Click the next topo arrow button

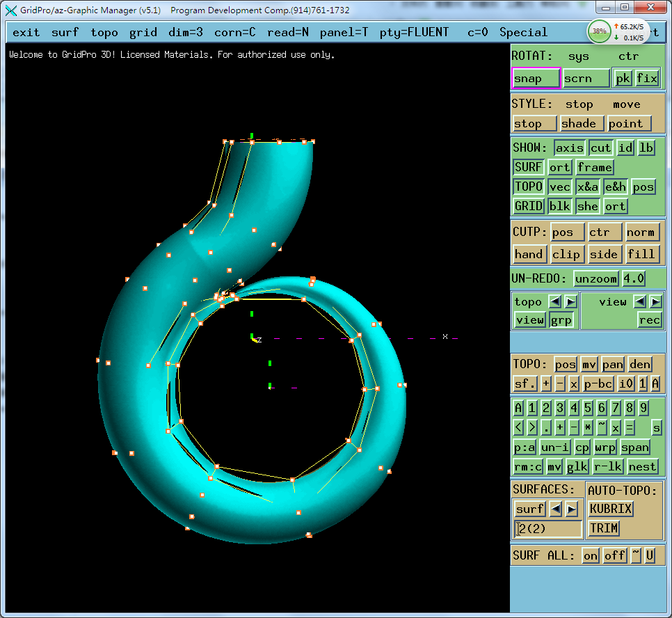click(570, 301)
